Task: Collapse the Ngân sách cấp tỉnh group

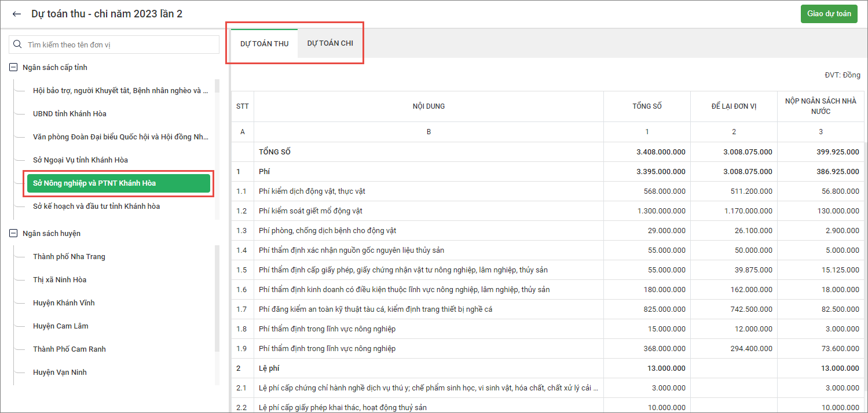Action: tap(13, 68)
